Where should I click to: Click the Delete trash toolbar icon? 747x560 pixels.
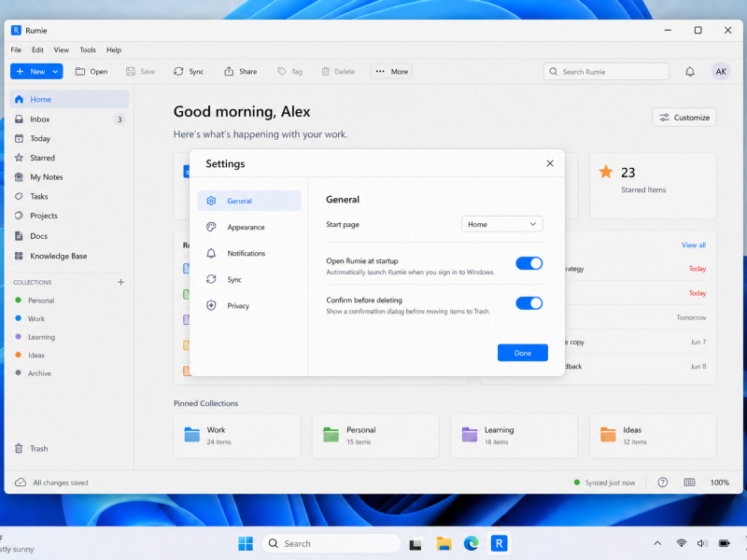tap(325, 72)
